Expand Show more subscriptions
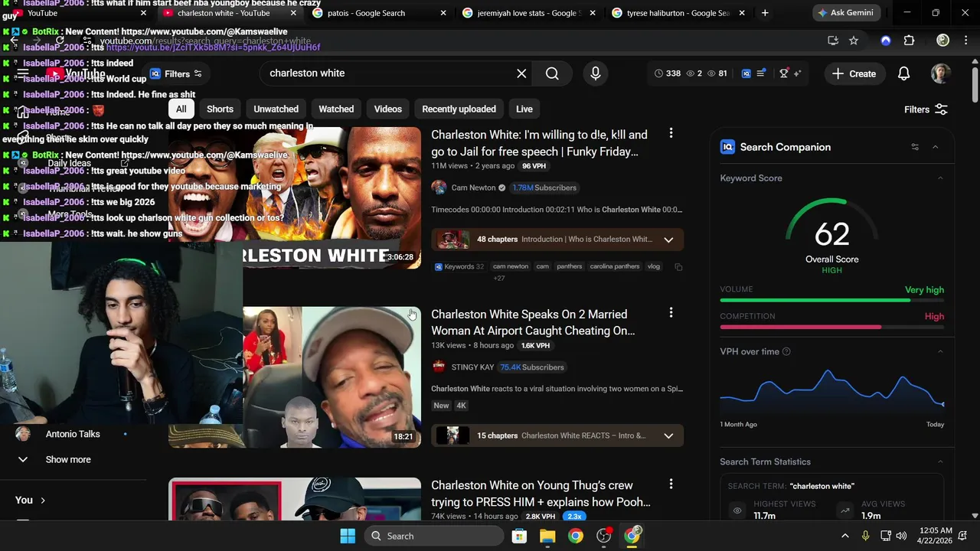 [x=68, y=459]
